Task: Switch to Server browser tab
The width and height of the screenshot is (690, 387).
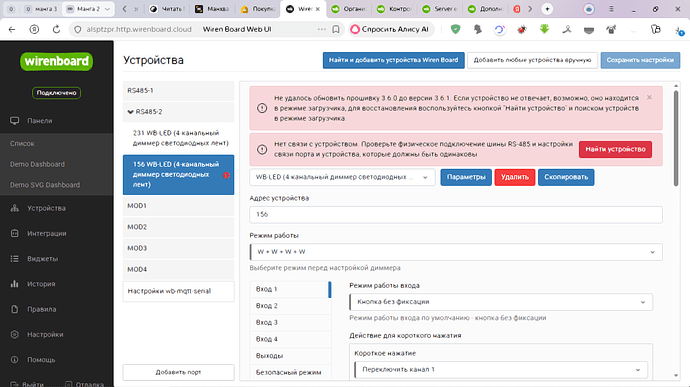Action: (x=440, y=9)
